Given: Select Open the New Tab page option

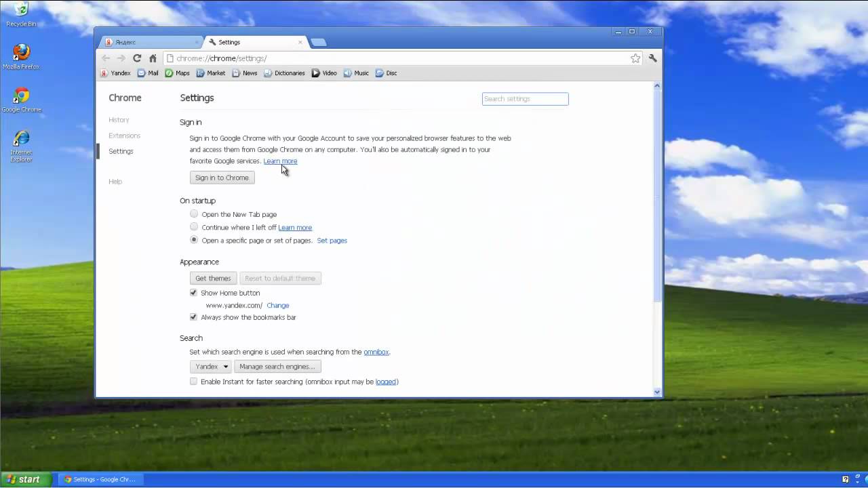Looking at the screenshot, I should click(194, 214).
